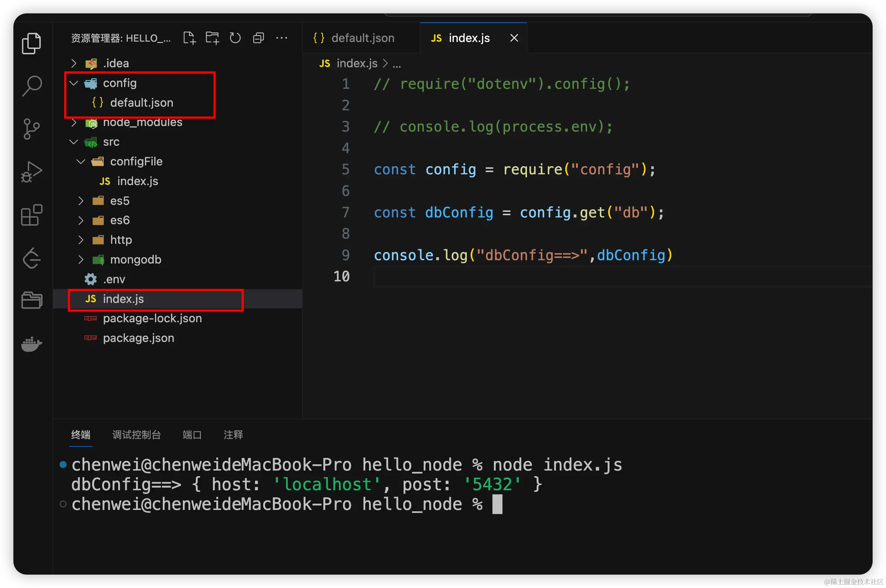Collapse all folders in explorer

click(258, 38)
